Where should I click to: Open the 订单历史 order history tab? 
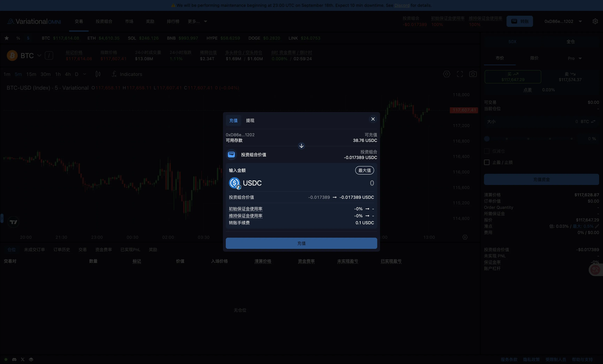tap(62, 249)
